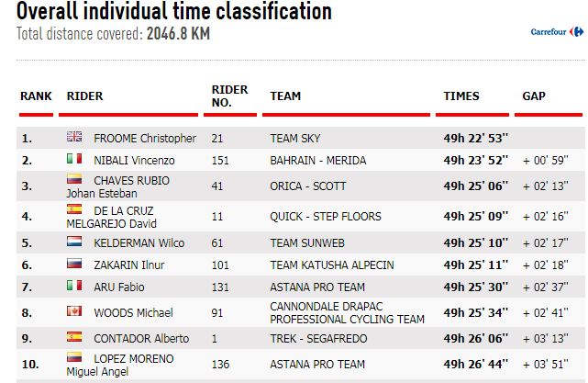
Task: Open rider CONTADOR Alberto's entry
Action: tap(141, 338)
